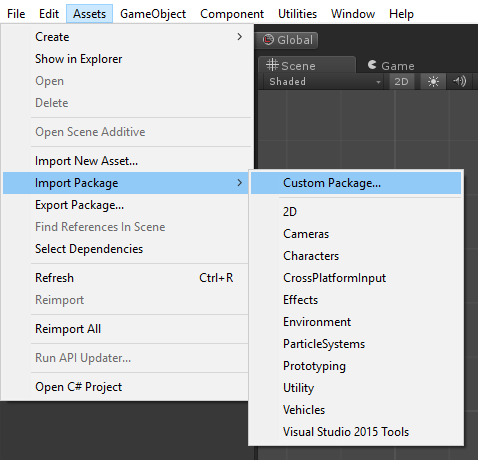Screen dimensions: 478x460
Task: Switch the Global pivot orientation toggle
Action: point(288,40)
